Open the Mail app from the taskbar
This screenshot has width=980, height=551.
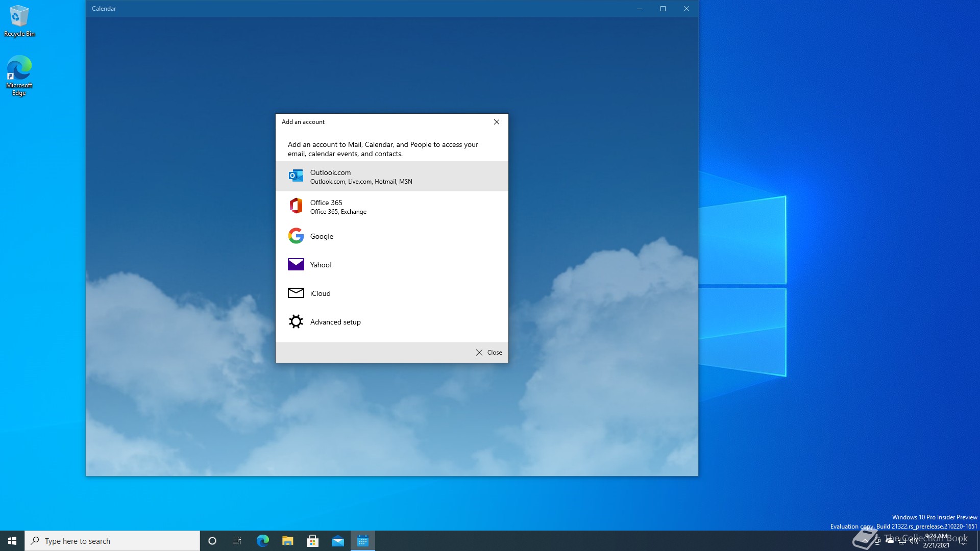tap(338, 541)
